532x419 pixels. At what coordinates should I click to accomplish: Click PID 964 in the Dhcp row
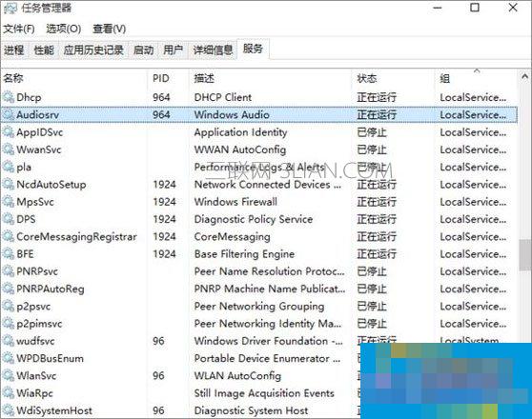tap(161, 98)
